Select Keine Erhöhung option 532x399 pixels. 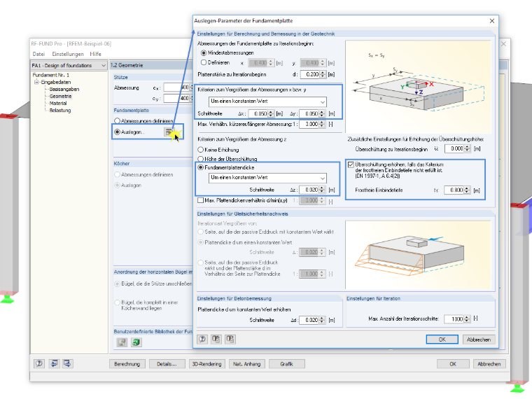[200, 150]
